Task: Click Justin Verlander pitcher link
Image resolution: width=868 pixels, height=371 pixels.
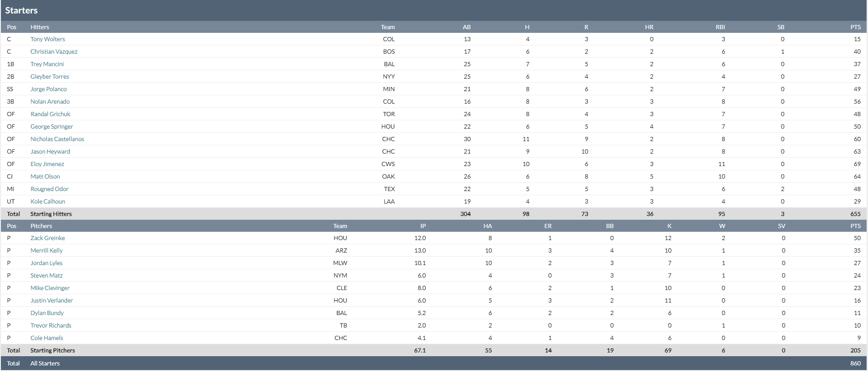Action: 52,301
